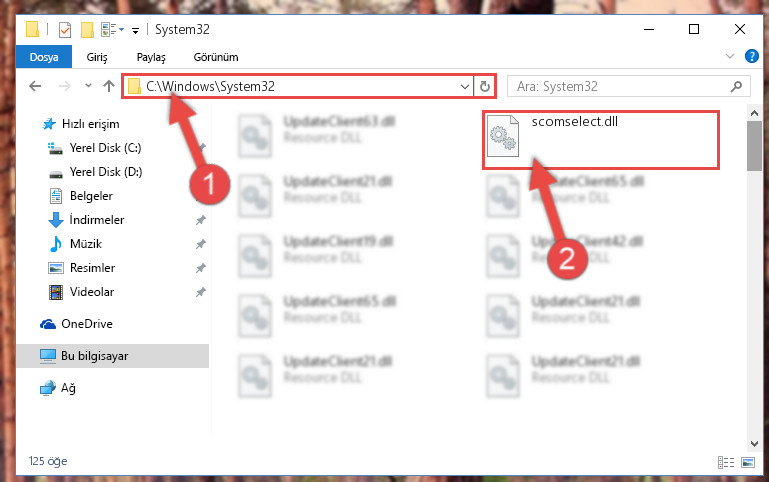
Task: Unpin Müzik using its pin icon
Action: (201, 244)
